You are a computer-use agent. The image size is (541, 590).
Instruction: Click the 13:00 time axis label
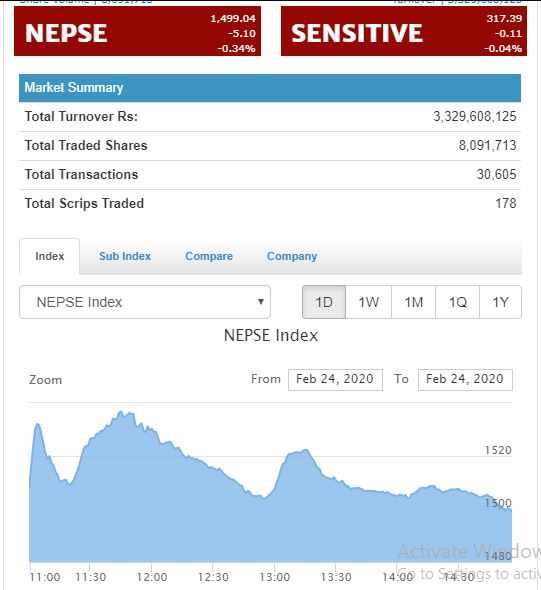pos(275,577)
